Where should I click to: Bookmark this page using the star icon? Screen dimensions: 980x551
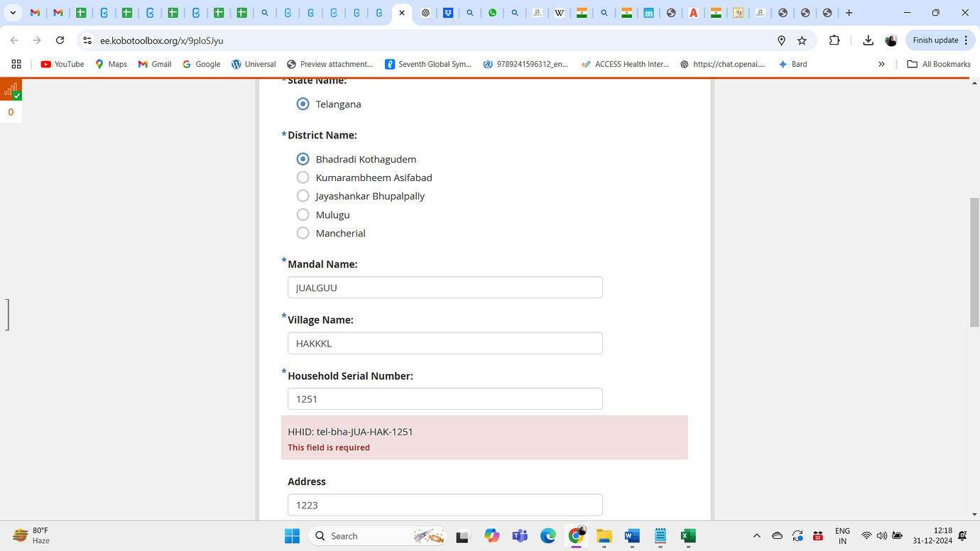[x=803, y=40]
